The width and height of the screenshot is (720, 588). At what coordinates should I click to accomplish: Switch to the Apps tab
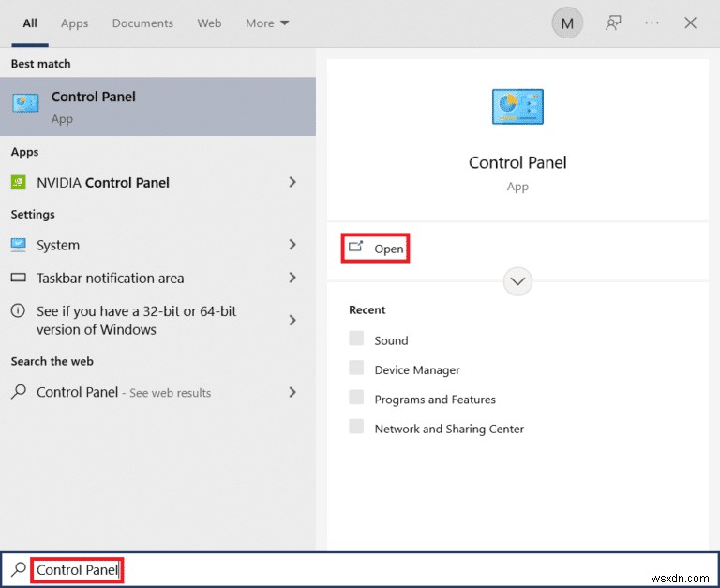74,23
